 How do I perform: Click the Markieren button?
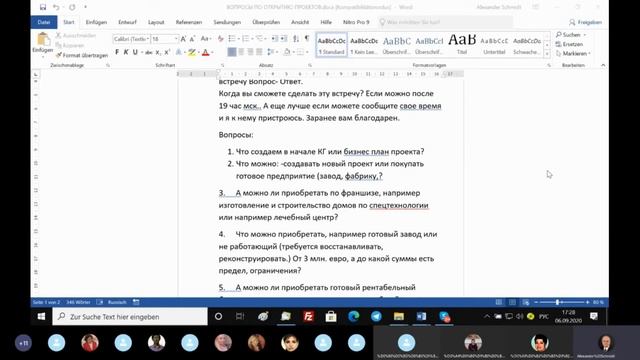coord(573,53)
